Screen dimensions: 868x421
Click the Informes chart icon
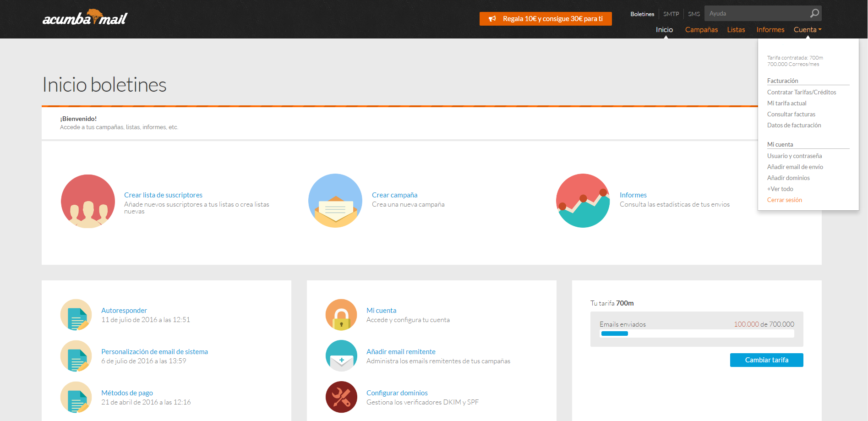tap(583, 201)
